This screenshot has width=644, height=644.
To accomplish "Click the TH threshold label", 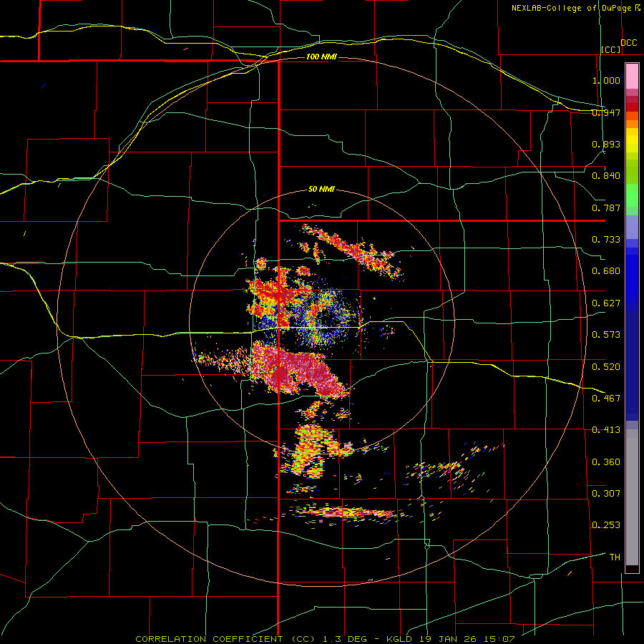I will coord(615,557).
